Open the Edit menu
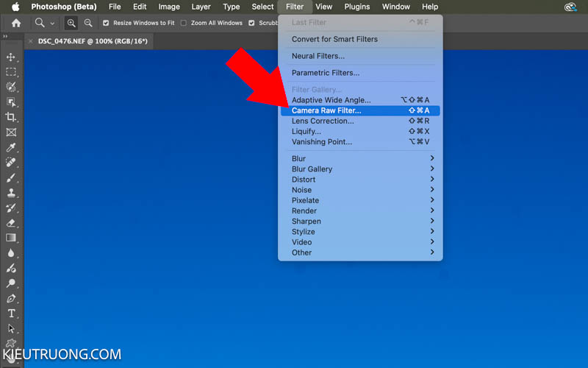The image size is (588, 368). pos(140,7)
